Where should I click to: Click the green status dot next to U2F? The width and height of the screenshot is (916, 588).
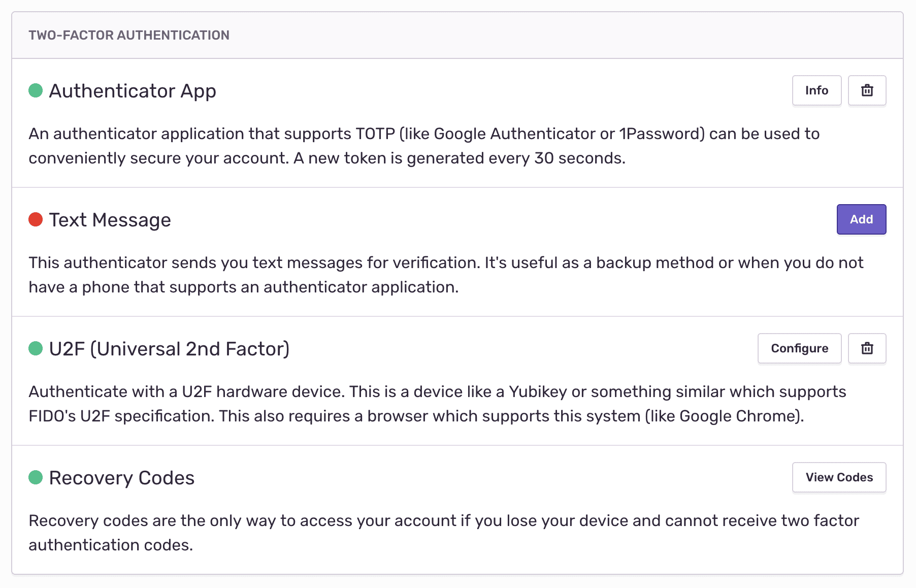[36, 348]
